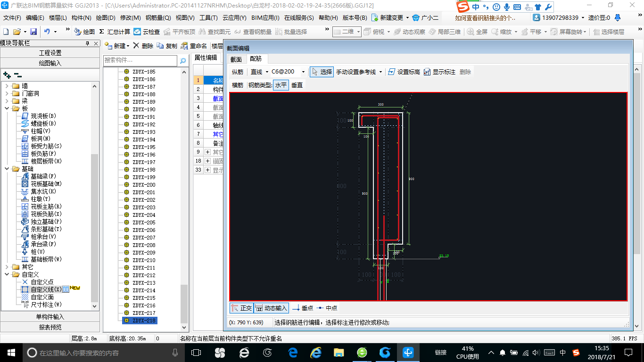Viewport: 644px width, 362px height.
Task: Click the taskbar search box
Action: [104, 352]
